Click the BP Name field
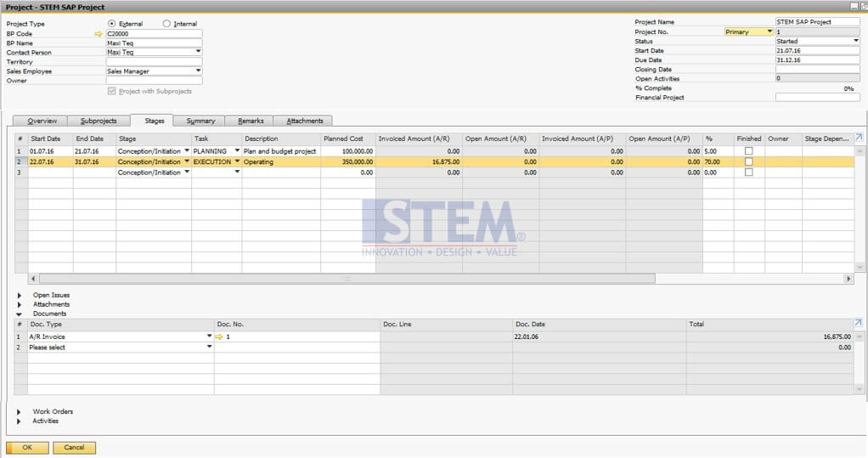Image resolution: width=868 pixels, height=458 pixels. pyautogui.click(x=154, y=42)
